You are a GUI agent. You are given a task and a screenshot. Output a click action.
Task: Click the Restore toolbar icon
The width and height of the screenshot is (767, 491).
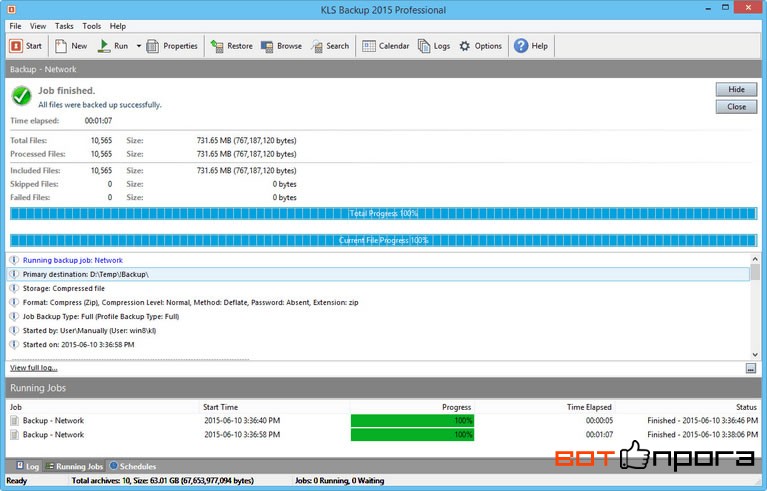pos(217,46)
